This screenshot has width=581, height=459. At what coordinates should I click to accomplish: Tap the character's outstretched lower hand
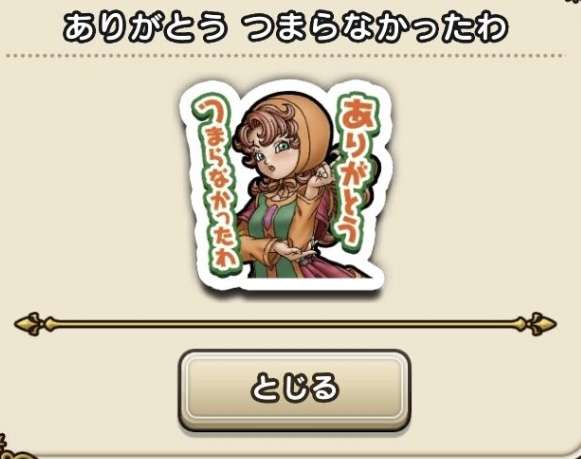click(295, 253)
